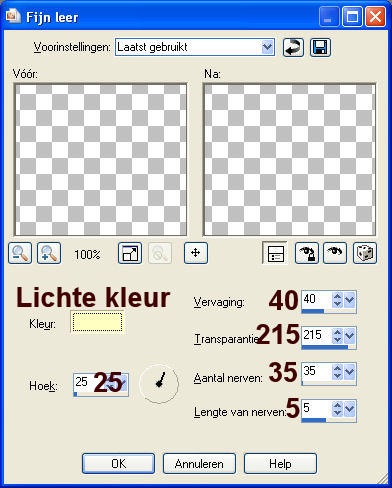Click the Lengte van nerven spinner arrows
The height and width of the screenshot is (488, 392).
pos(337,409)
